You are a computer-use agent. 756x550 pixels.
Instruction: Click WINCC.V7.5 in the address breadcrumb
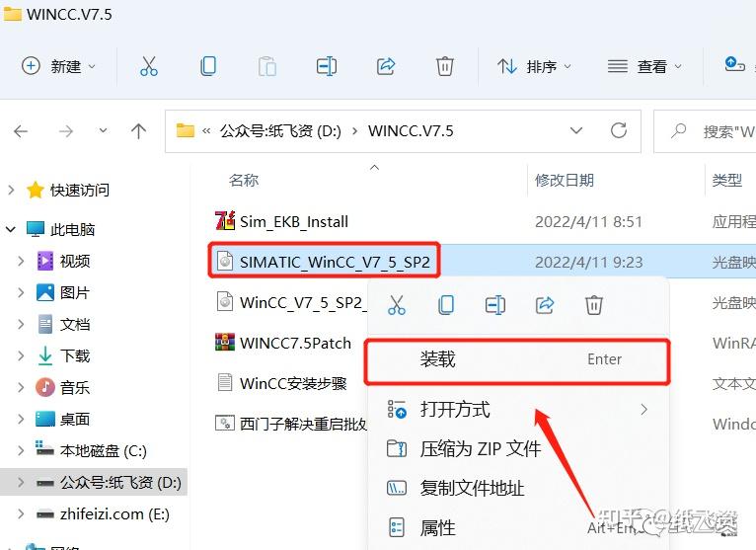(x=411, y=131)
